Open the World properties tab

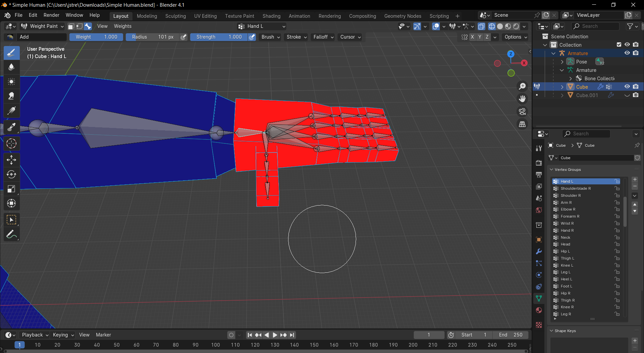[x=539, y=210]
